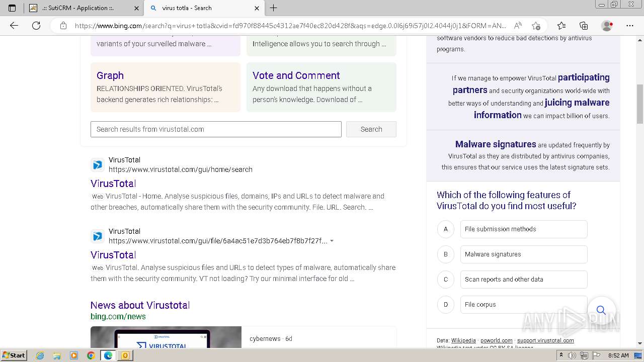Choose the File corpus option box

tap(524, 305)
